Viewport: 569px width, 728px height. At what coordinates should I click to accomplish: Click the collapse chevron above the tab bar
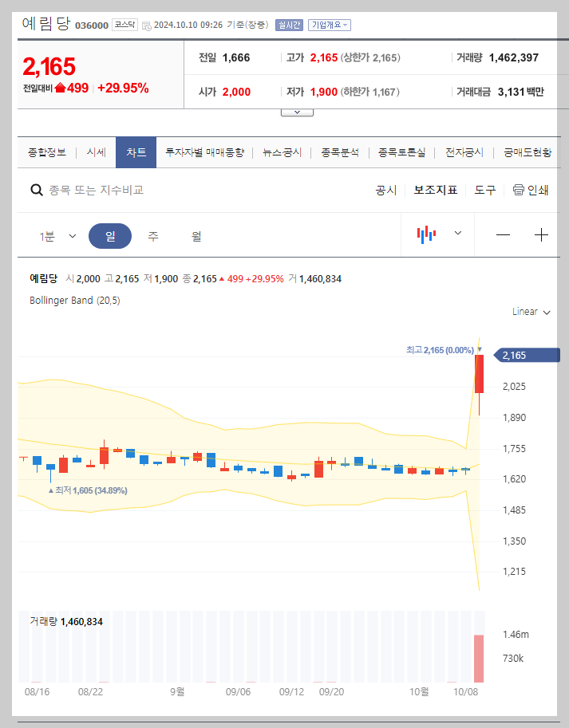[297, 112]
